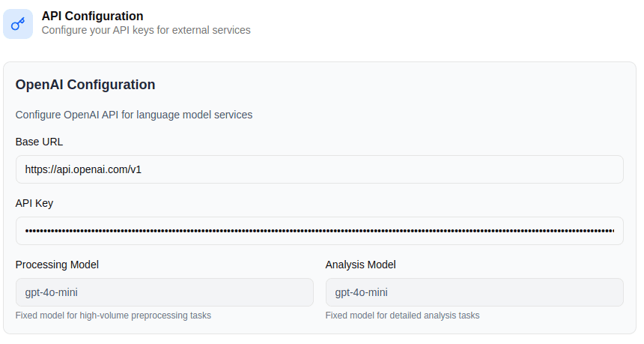The image size is (644, 344).
Task: Click the OpenAI Configuration section heading
Action: [85, 85]
